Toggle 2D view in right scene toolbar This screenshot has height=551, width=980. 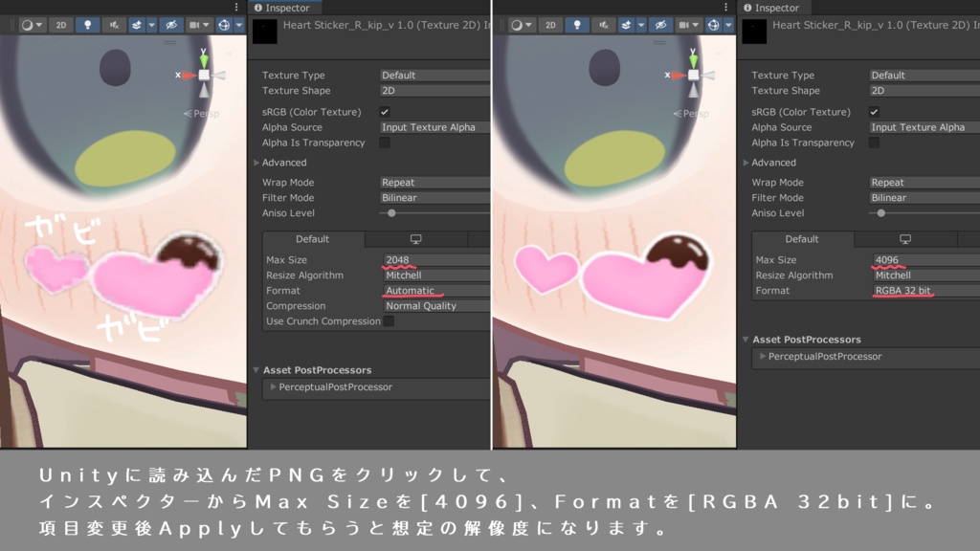coord(550,25)
